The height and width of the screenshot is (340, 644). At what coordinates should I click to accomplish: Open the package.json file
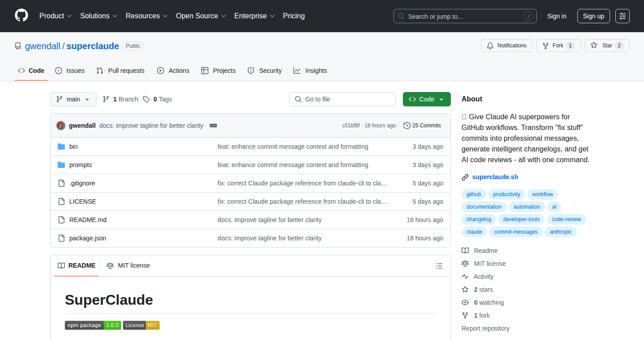pos(88,238)
